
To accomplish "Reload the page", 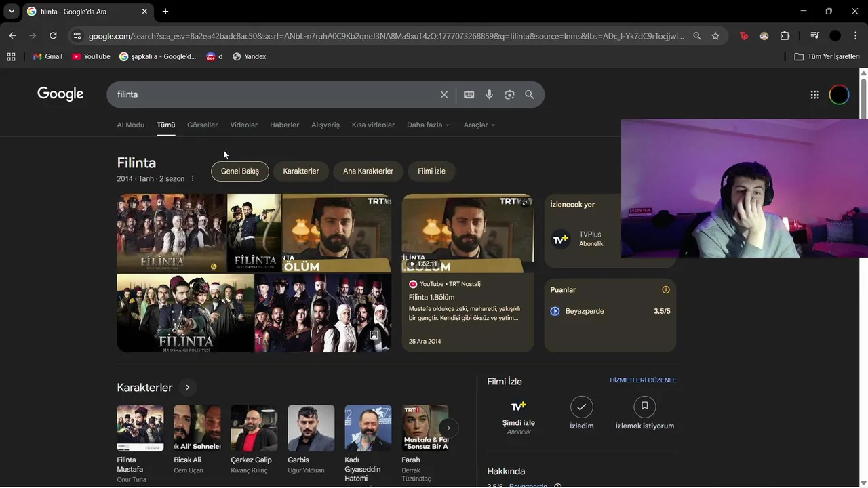I will (53, 36).
